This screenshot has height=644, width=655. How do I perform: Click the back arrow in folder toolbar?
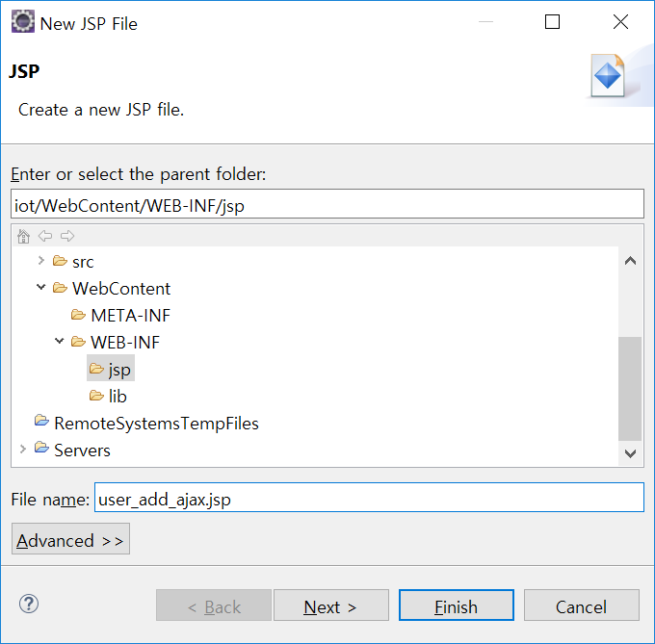click(x=45, y=236)
